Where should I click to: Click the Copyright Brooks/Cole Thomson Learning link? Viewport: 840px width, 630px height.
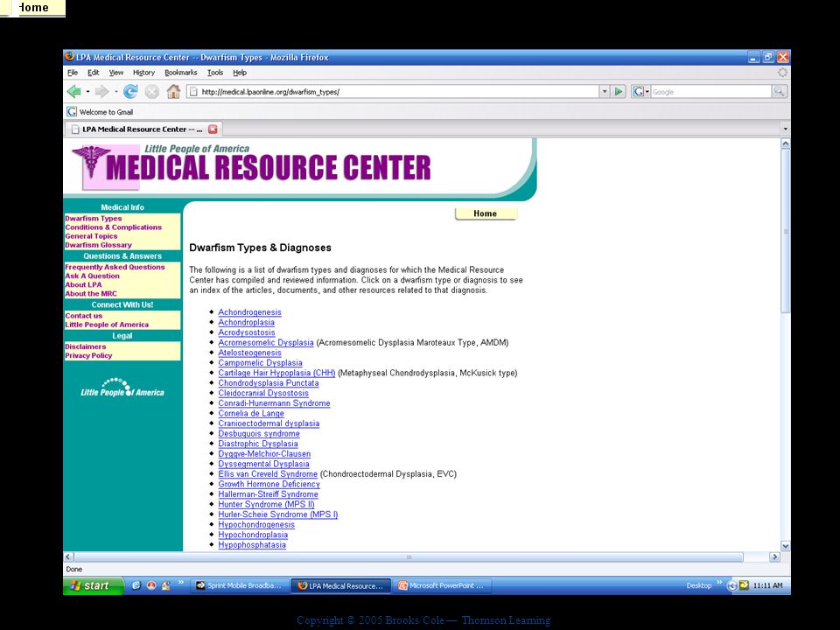tap(423, 620)
